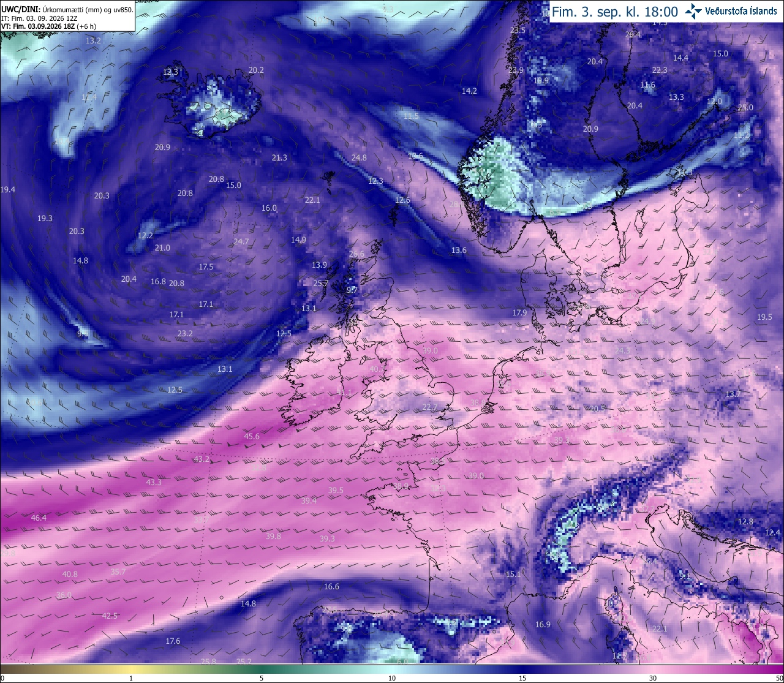Click the 20.2 value northeast of Iceland
Image resolution: width=784 pixels, height=683 pixels.
(256, 70)
